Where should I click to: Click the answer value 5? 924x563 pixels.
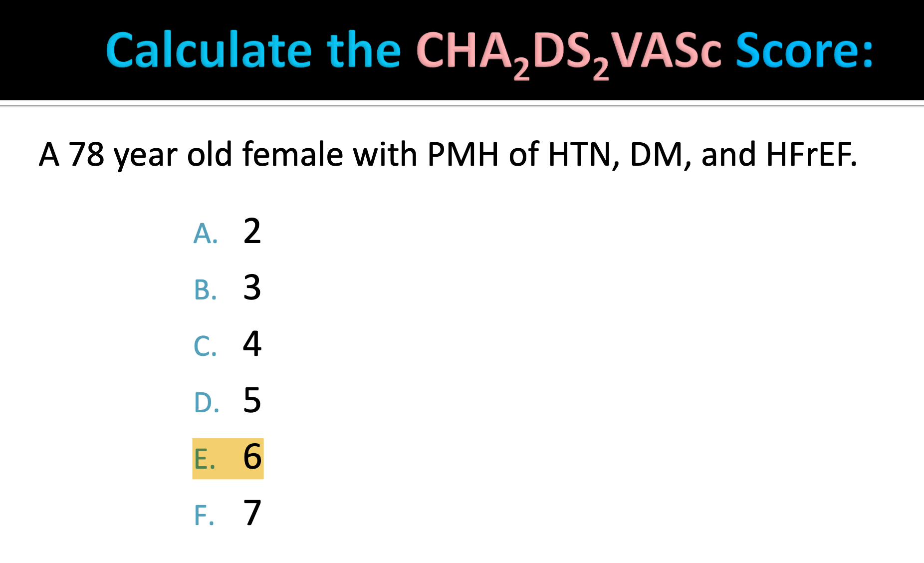point(252,400)
